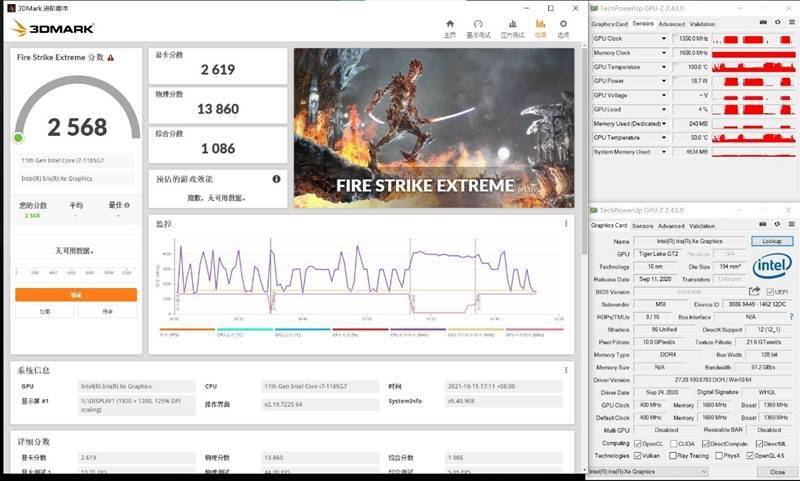Toggle the PhysX checkbox
Viewport: 800px width, 481px height.
coord(719,455)
